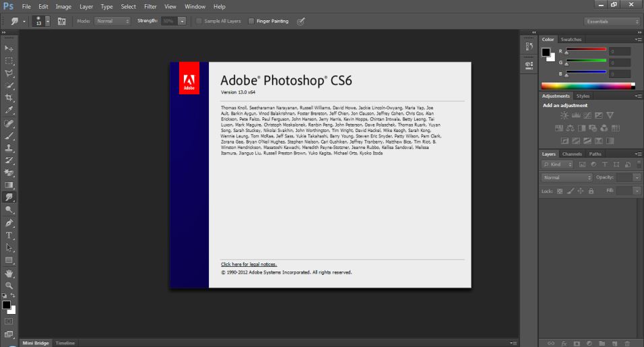This screenshot has height=347, width=644.
Task: Select the Gradient tool
Action: click(x=9, y=185)
